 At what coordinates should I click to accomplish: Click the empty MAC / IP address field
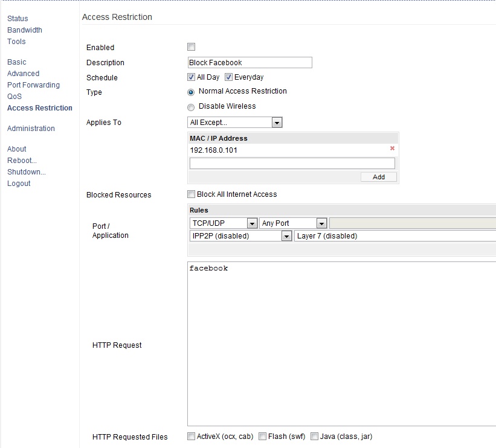(292, 164)
